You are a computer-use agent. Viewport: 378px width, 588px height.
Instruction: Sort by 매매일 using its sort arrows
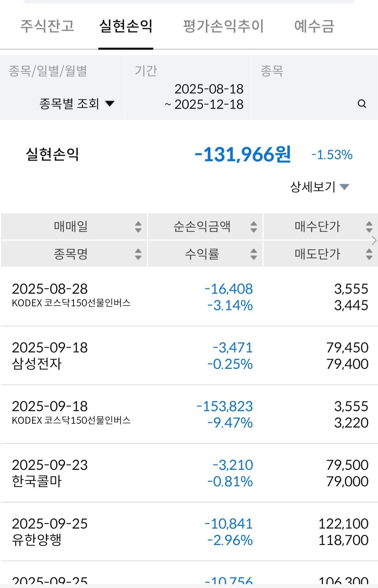[x=138, y=227]
